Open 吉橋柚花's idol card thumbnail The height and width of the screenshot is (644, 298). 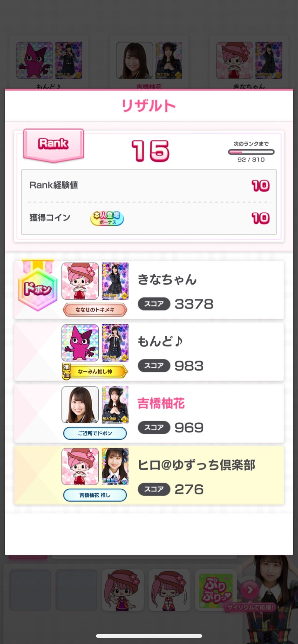(115, 405)
